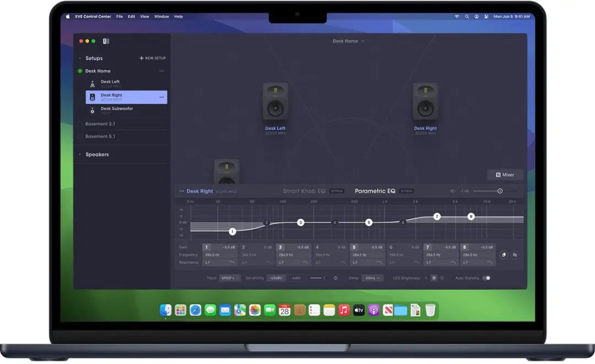Viewport: 595px width, 364px height.
Task: Activate the Basement 5.1 setup radio
Action: pyautogui.click(x=80, y=136)
